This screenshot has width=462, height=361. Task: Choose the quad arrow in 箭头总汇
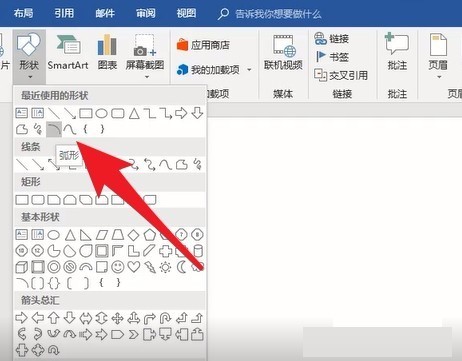[117, 318]
